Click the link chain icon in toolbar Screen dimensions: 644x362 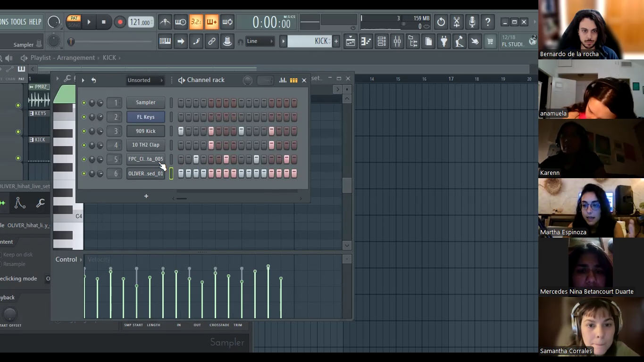pyautogui.click(x=212, y=41)
